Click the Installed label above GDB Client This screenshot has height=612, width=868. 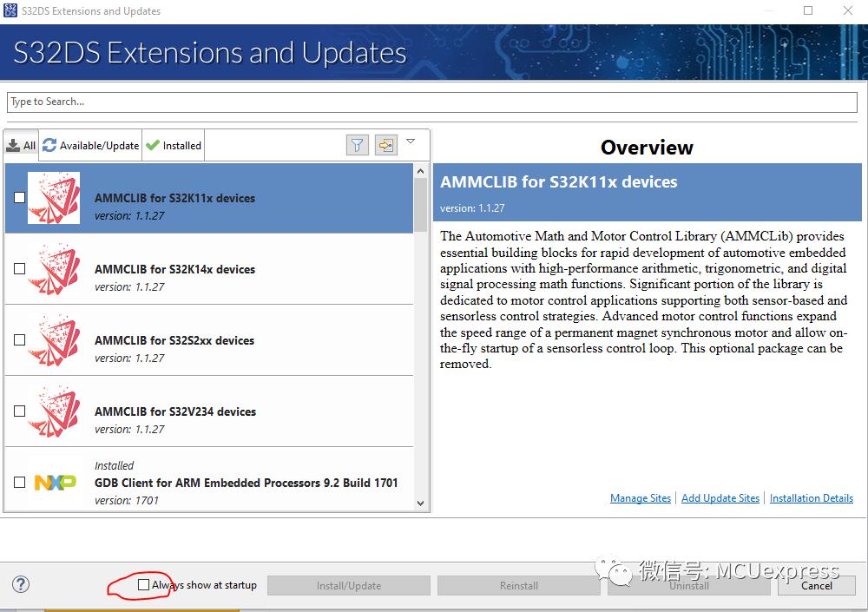pos(114,465)
